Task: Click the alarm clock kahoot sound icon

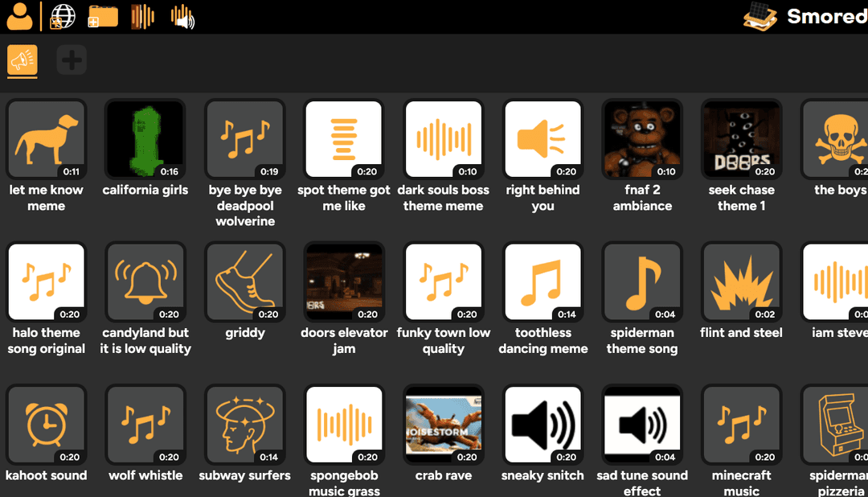Action: coord(46,425)
